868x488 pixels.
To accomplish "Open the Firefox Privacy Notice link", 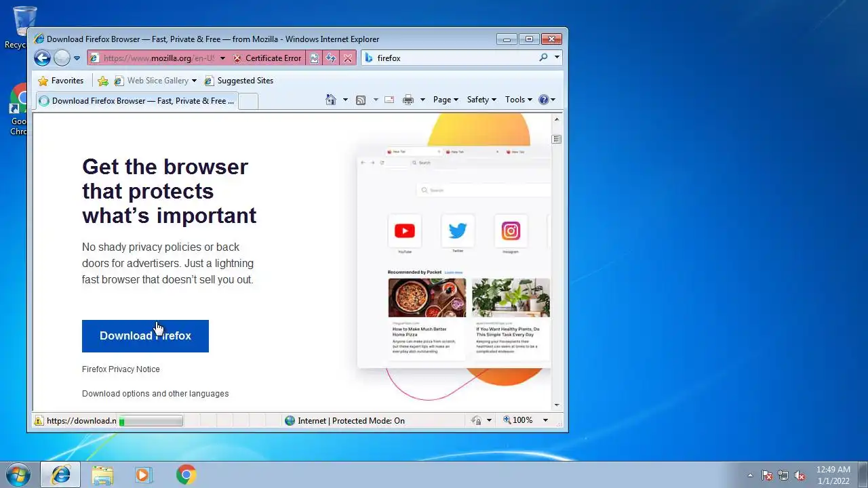I will [x=121, y=369].
